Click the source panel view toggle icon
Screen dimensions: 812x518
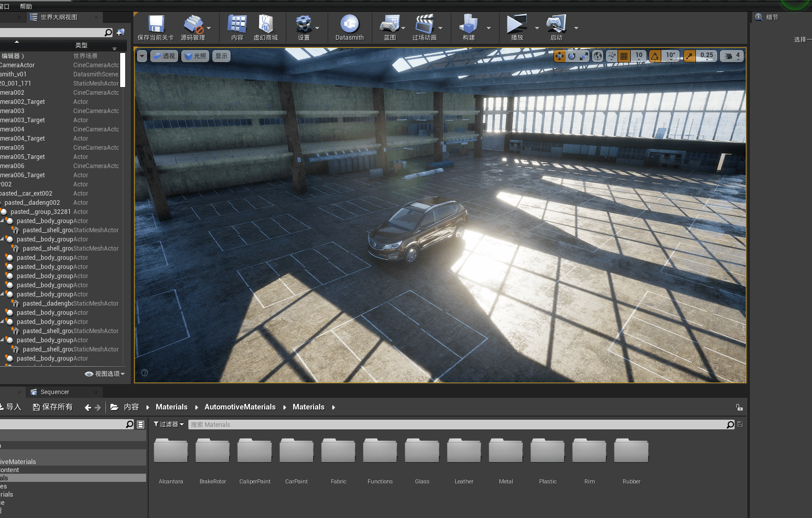tap(141, 424)
